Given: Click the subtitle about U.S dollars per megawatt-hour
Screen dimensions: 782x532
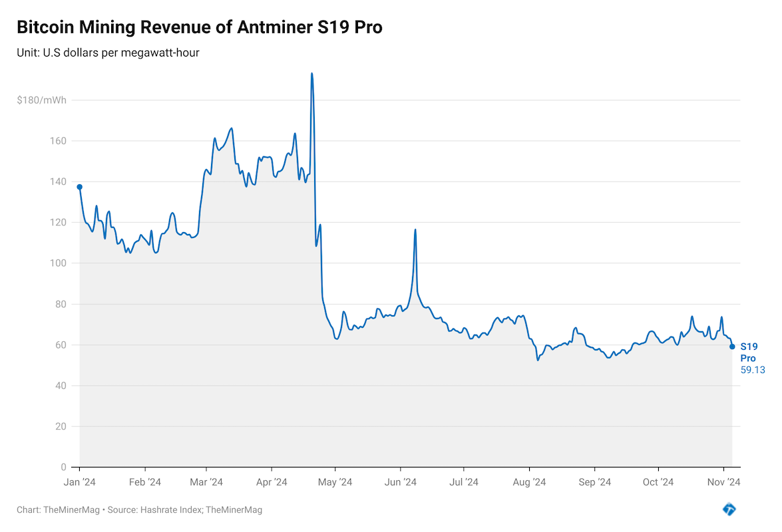Looking at the screenshot, I should [x=108, y=53].
